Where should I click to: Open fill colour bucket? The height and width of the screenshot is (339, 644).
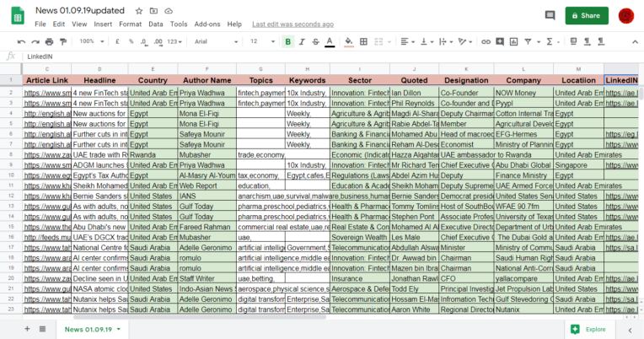click(349, 41)
